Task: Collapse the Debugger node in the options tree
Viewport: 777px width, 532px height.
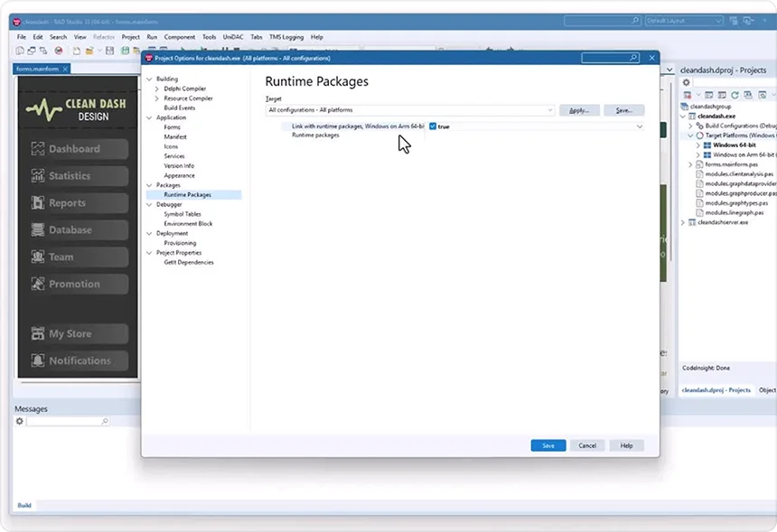Action: pyautogui.click(x=150, y=204)
